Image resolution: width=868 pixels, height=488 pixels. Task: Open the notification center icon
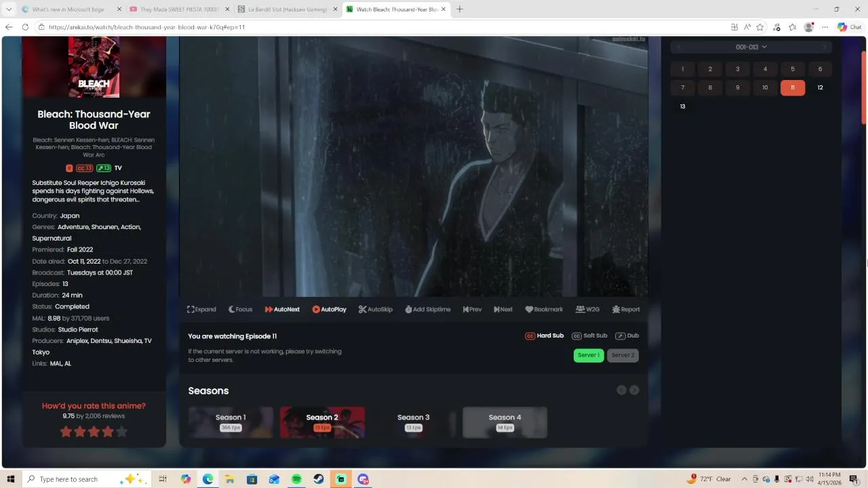coord(854,479)
